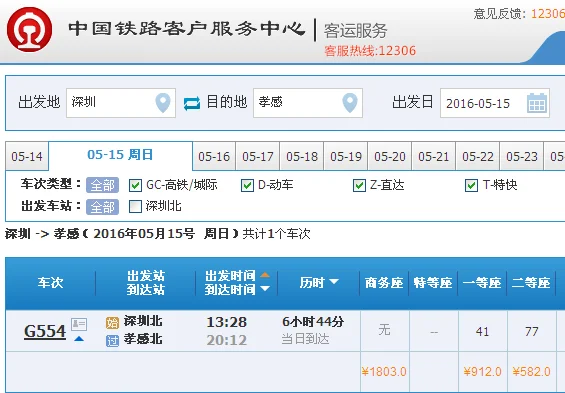The height and width of the screenshot is (393, 565).
Task: Click first class seat count 41
Action: click(482, 331)
